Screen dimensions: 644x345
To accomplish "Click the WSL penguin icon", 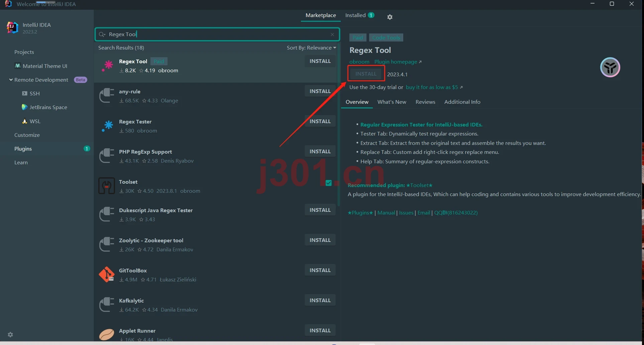I will (x=25, y=121).
